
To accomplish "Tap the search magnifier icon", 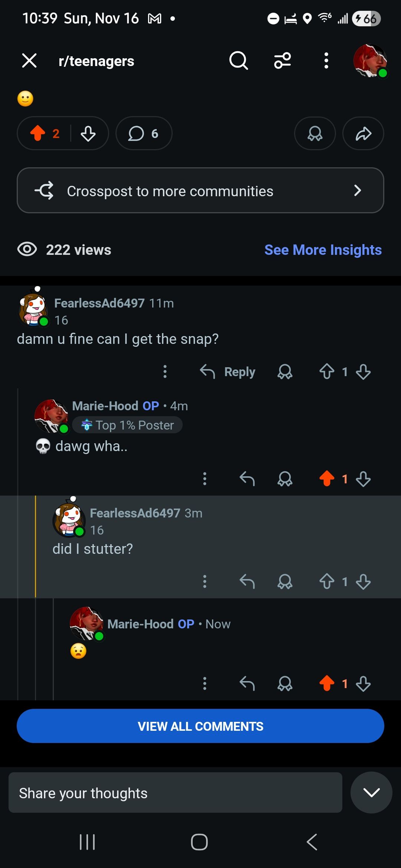I will (x=238, y=60).
